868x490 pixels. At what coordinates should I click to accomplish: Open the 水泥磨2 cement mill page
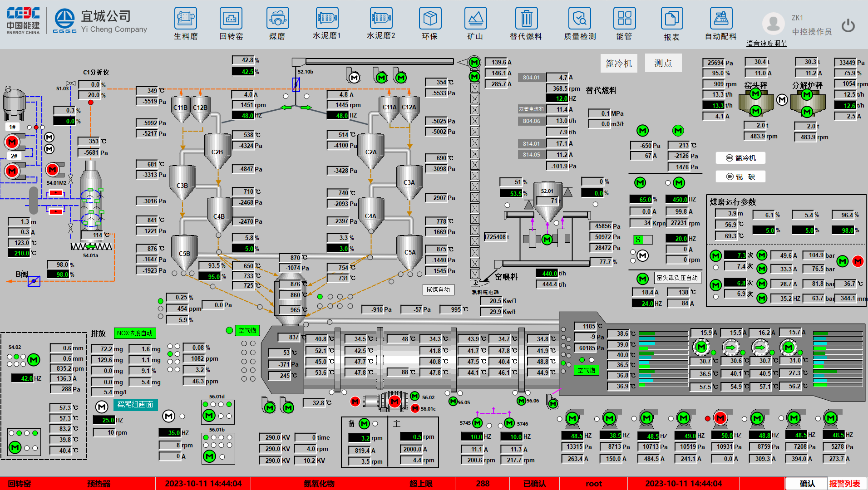click(x=381, y=24)
